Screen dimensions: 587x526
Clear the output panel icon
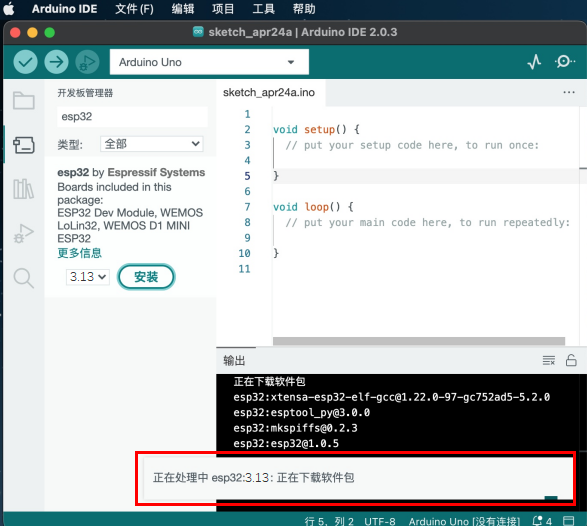pos(548,360)
